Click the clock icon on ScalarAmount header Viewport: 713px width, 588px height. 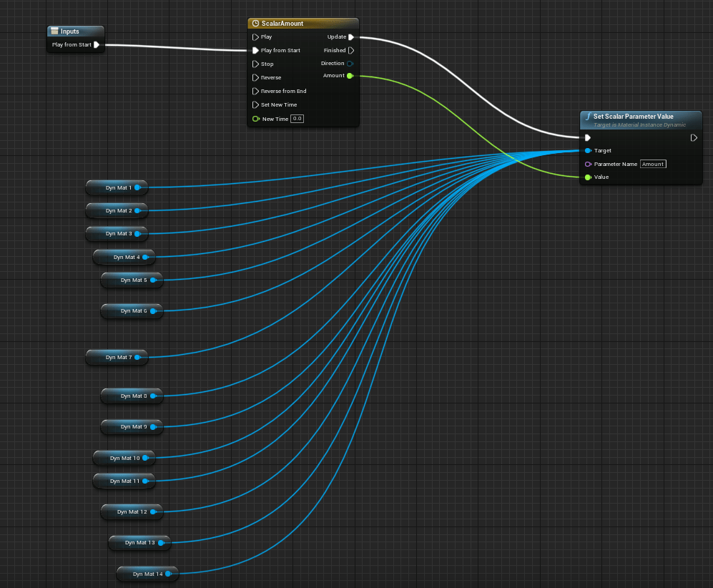[x=255, y=24]
